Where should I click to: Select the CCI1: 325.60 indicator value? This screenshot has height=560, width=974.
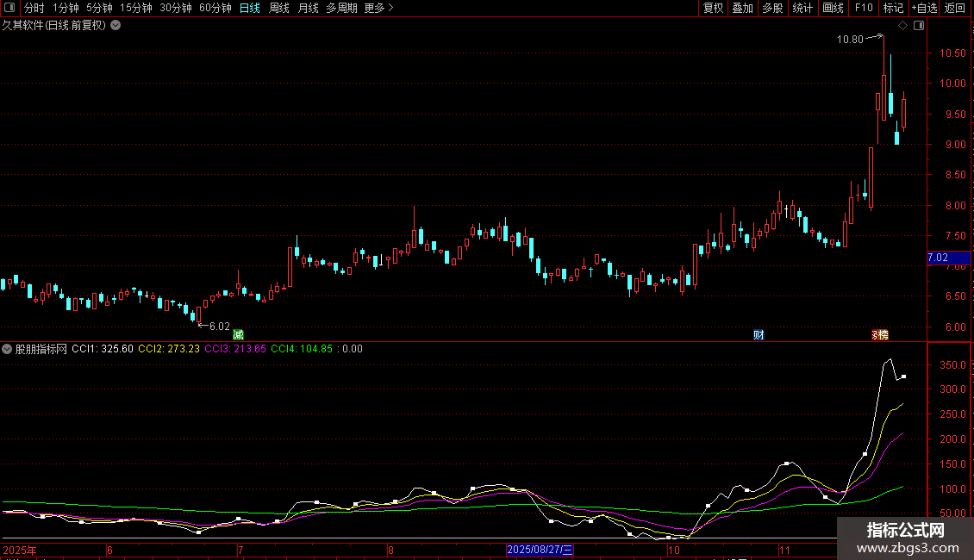(x=103, y=349)
